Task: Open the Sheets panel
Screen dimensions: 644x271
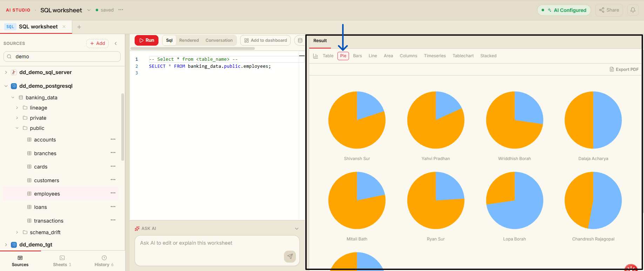Action: coord(62,261)
